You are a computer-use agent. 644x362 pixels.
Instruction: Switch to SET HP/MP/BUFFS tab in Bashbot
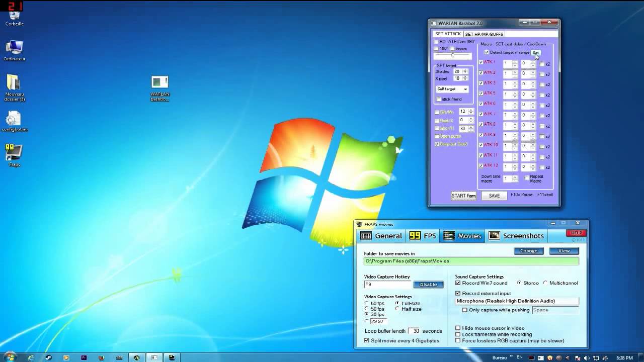coord(484,34)
